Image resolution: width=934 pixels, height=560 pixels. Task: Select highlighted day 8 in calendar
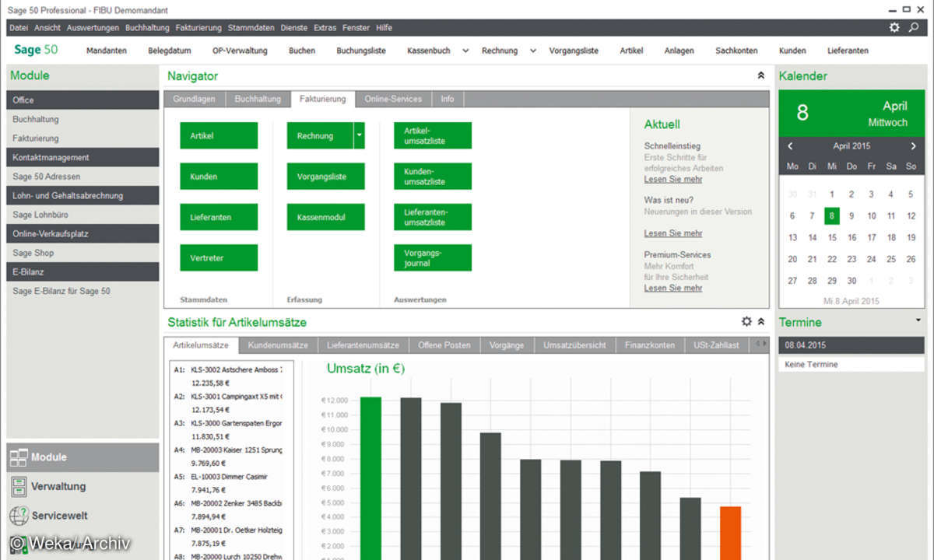coord(832,216)
